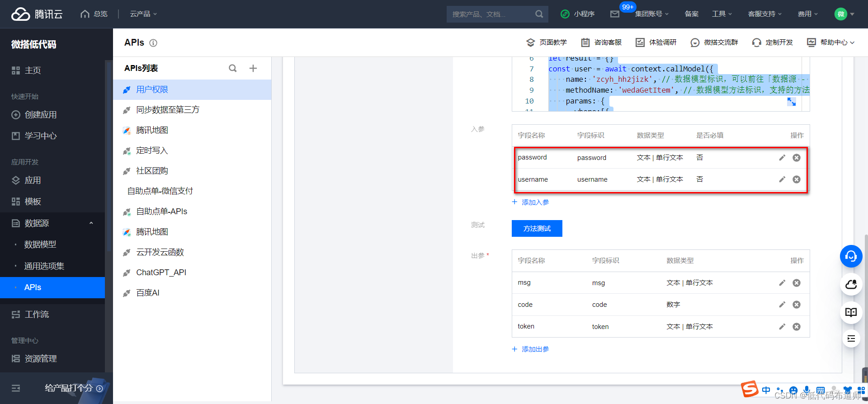The width and height of the screenshot is (868, 404).
Task: Click 给产品打个分 rating link
Action: pos(74,388)
